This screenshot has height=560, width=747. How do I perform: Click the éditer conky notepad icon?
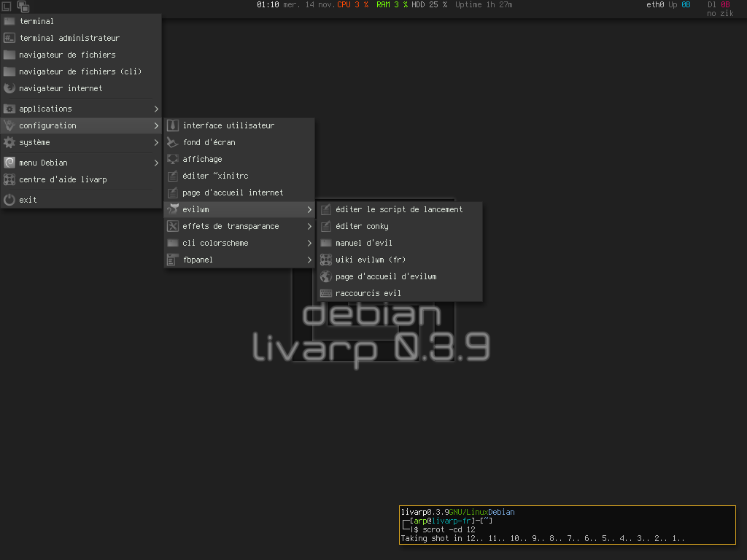326,226
